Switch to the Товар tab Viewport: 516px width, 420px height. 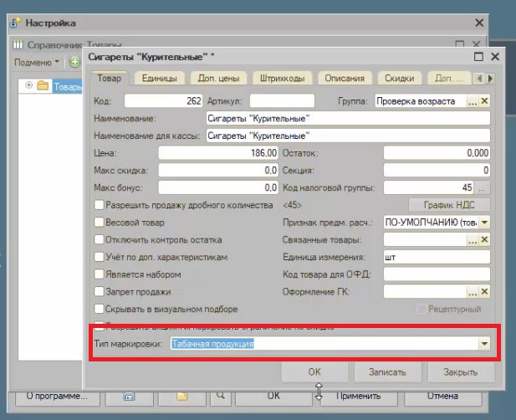coord(109,79)
